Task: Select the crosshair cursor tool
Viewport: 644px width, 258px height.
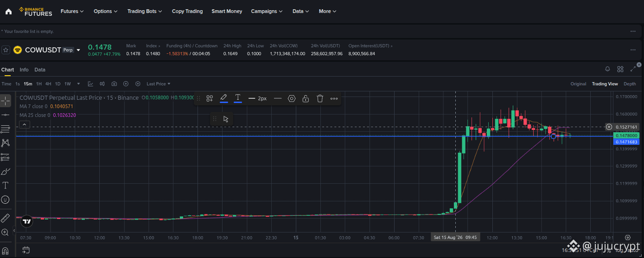Action: click(6, 100)
